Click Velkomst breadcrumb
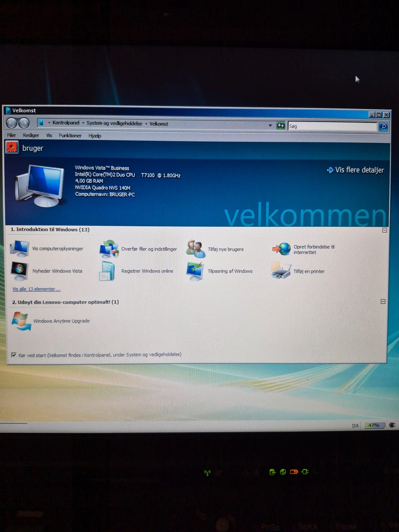The height and width of the screenshot is (532, 399). pyautogui.click(x=159, y=124)
